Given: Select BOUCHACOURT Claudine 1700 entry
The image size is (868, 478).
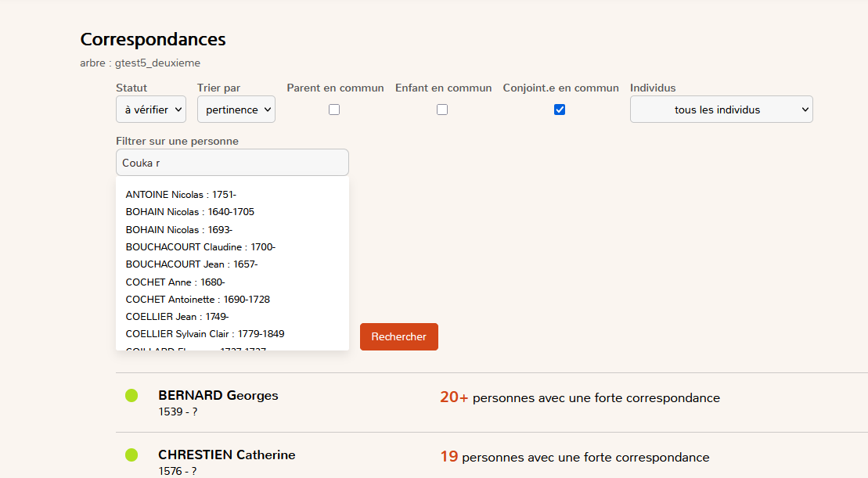Looking at the screenshot, I should [200, 247].
